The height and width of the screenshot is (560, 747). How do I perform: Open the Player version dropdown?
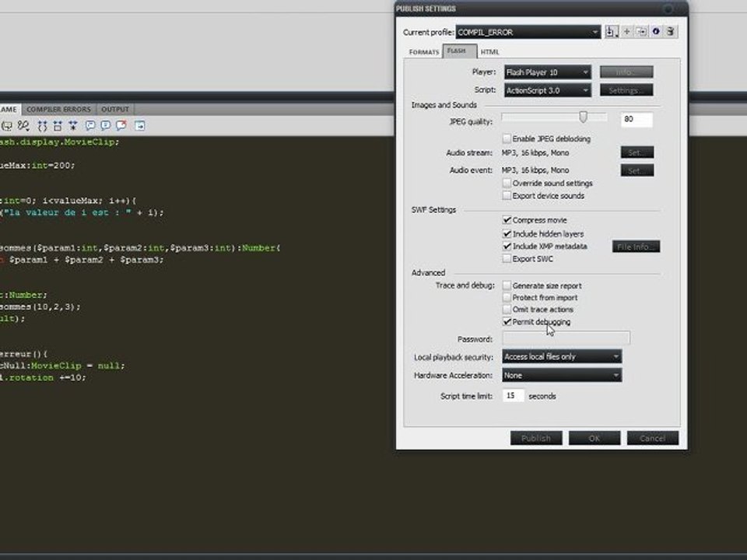(547, 72)
